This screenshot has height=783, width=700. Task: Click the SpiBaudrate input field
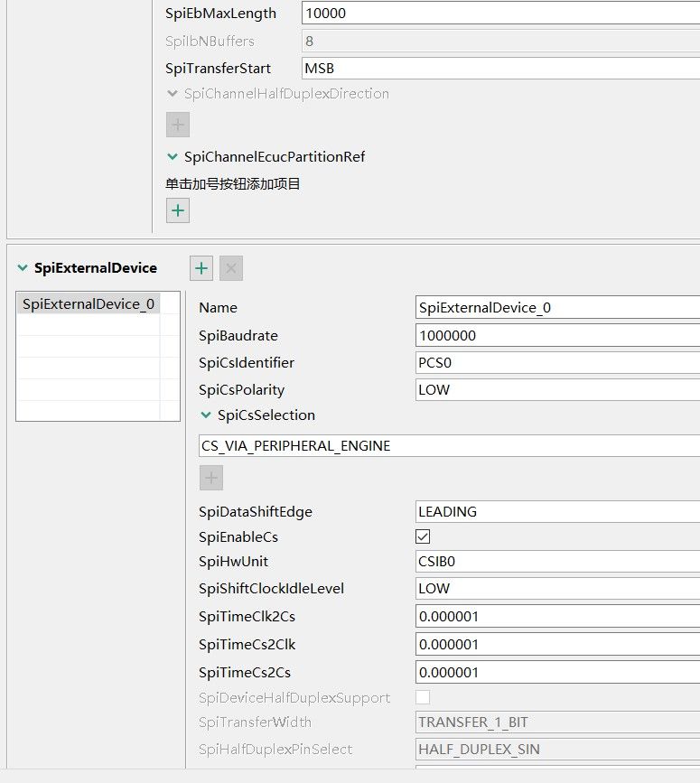556,336
